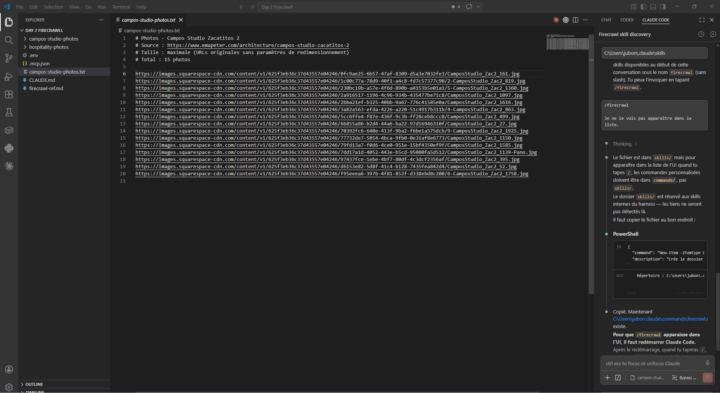The width and height of the screenshot is (720, 393).
Task: Click the editor minimap preview
Action: click(x=568, y=42)
